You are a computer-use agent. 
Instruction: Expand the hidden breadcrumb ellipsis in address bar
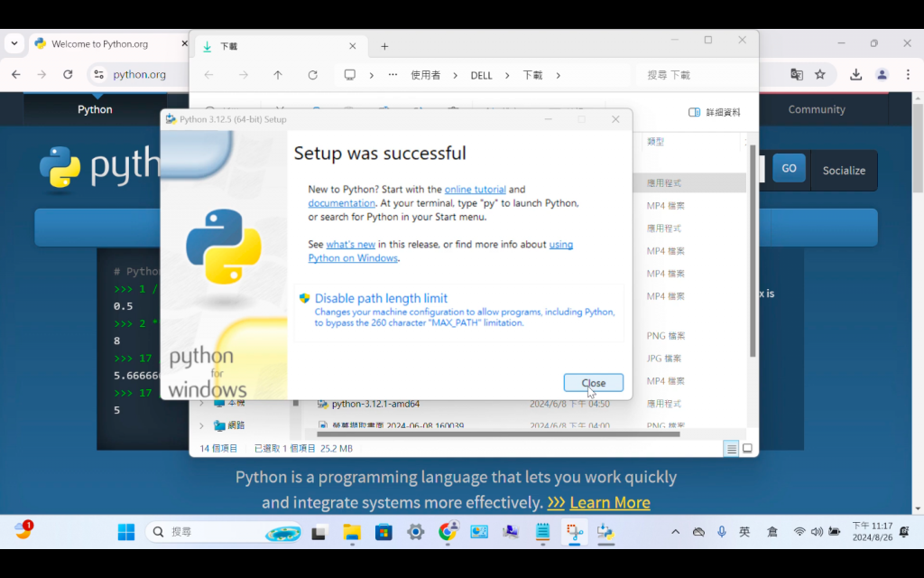tap(393, 75)
